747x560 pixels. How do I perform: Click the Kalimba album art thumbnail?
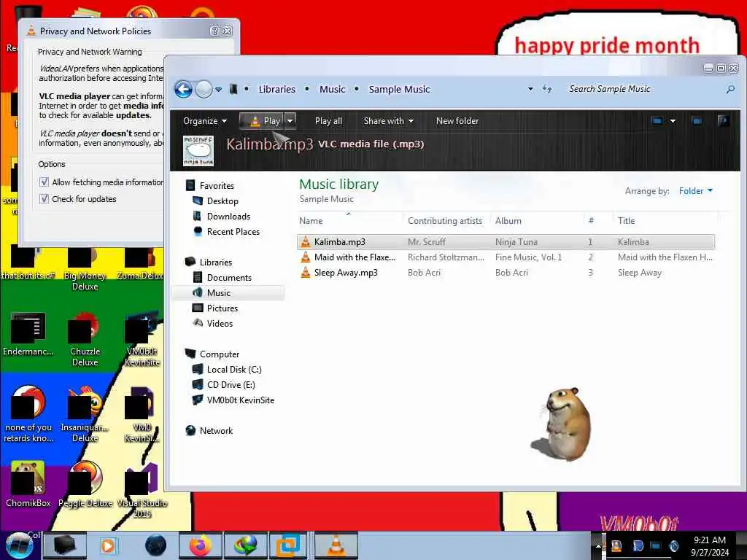[x=198, y=150]
